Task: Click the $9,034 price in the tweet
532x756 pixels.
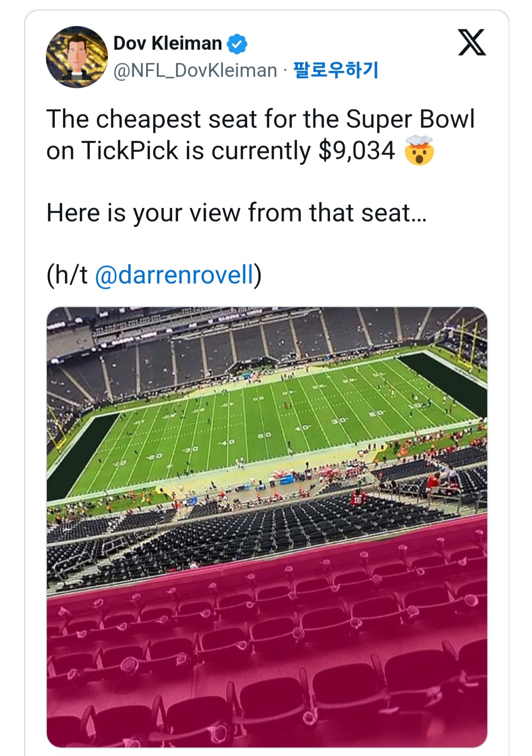Action: (356, 151)
